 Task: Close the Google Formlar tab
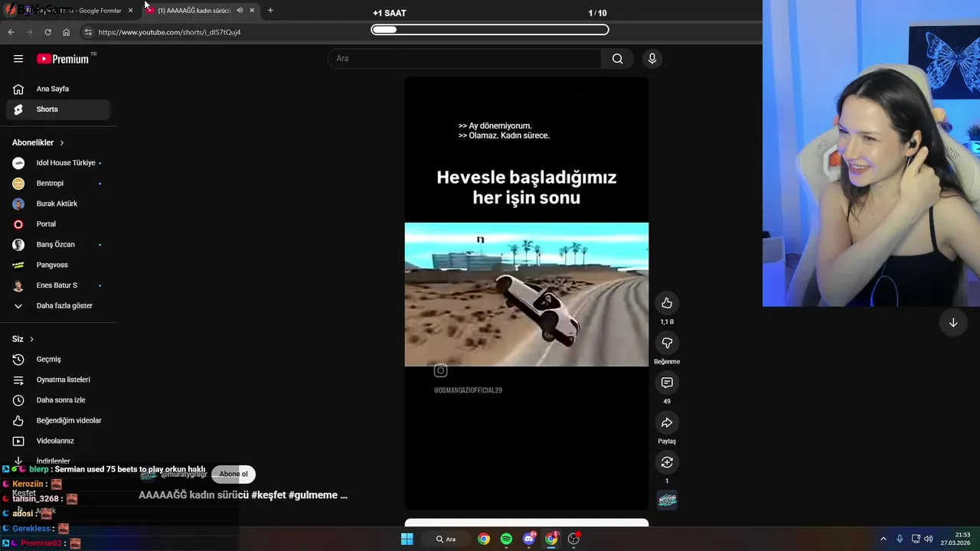(x=130, y=11)
